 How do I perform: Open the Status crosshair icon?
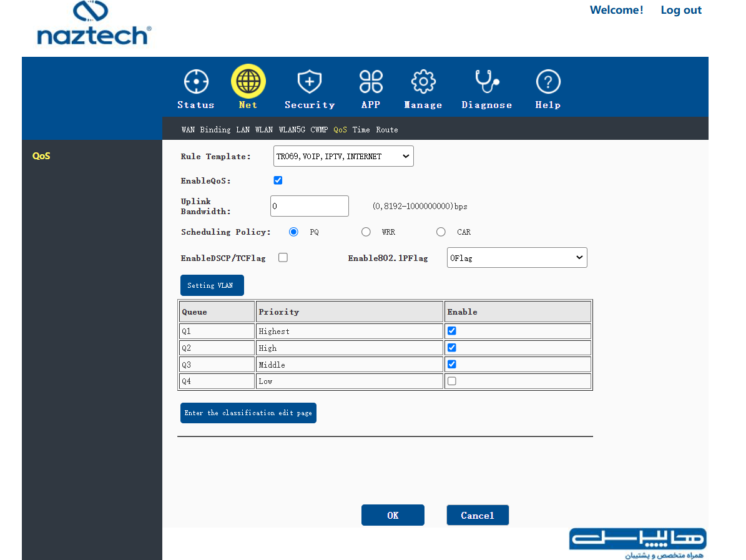coord(196,82)
